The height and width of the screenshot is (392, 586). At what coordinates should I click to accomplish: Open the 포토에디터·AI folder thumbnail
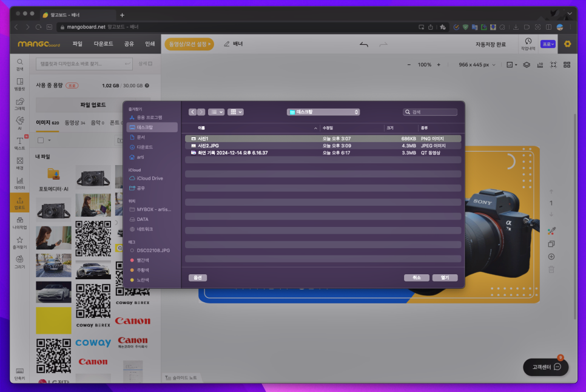click(53, 178)
